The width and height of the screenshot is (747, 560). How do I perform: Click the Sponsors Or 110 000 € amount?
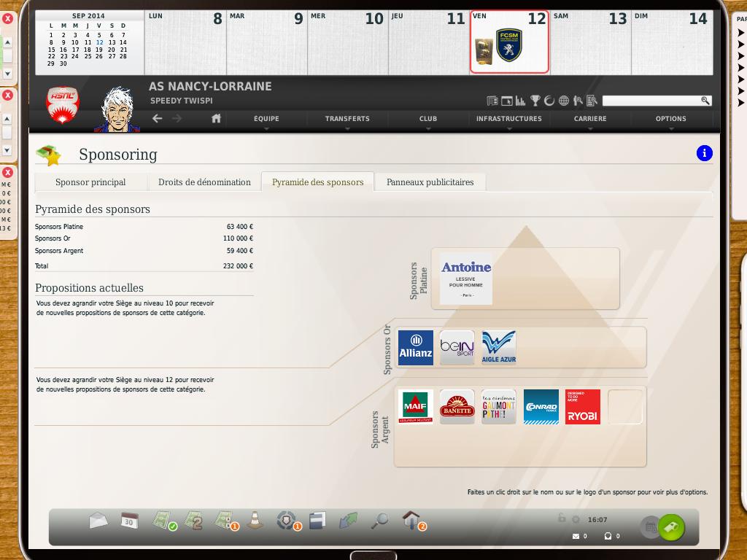[238, 238]
